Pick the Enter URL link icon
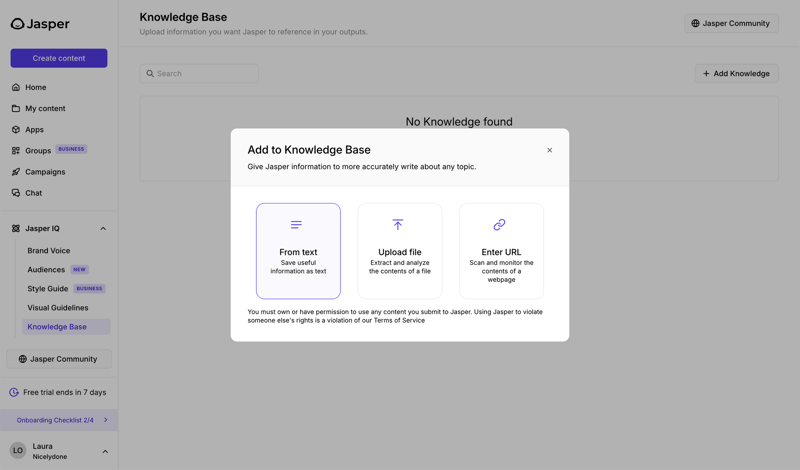The height and width of the screenshot is (470, 800). pos(499,225)
